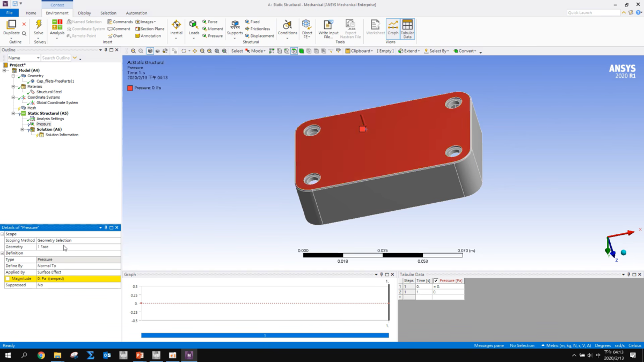
Task: Click the shaded exterior display cube icon
Action: (150, 51)
